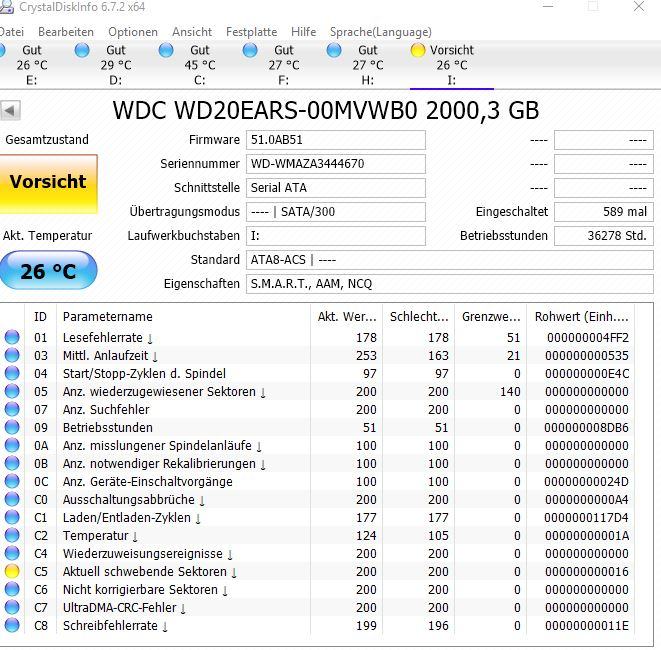
Task: Click the Schnittstelle field Serial ATA
Action: (x=336, y=188)
